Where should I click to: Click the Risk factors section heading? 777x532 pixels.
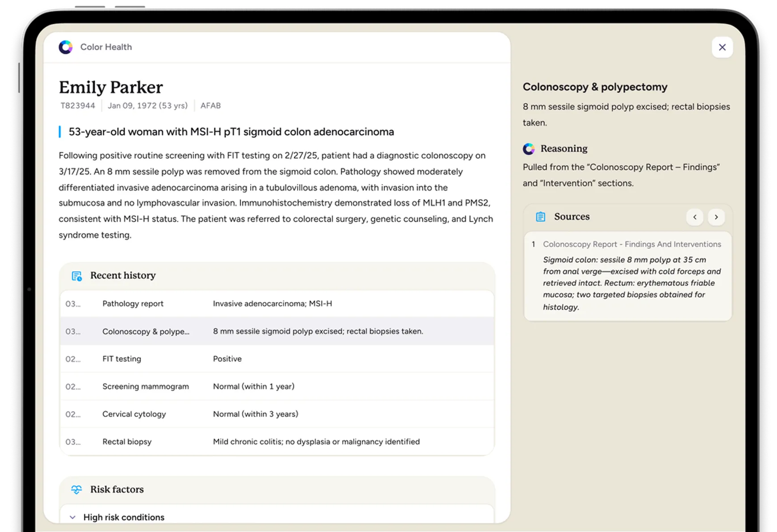coord(117,490)
